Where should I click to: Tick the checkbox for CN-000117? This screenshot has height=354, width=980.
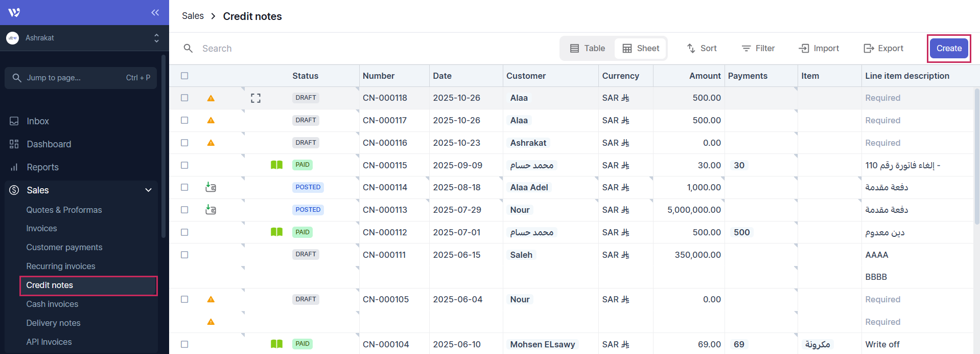click(184, 120)
